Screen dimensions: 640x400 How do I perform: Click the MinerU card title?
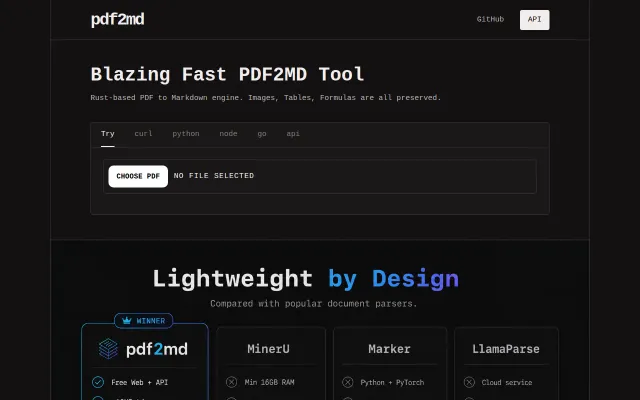[268, 349]
